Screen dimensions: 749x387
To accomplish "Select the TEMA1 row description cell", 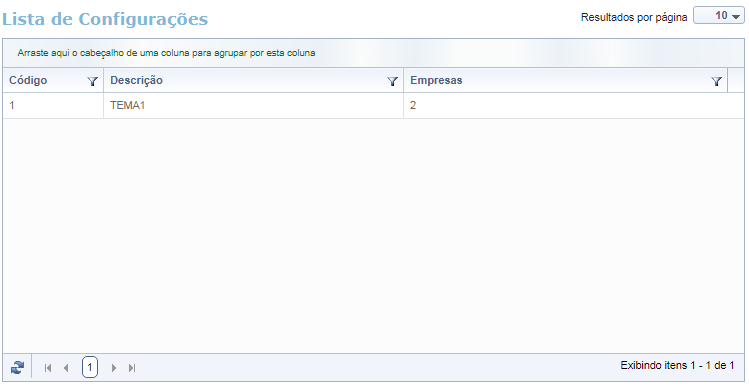I will click(x=253, y=106).
